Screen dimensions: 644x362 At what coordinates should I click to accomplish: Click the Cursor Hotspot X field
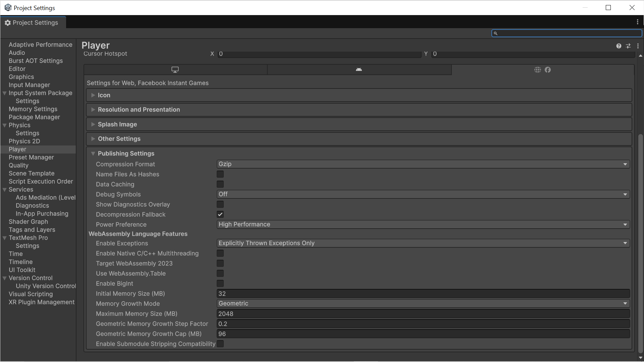(x=319, y=54)
